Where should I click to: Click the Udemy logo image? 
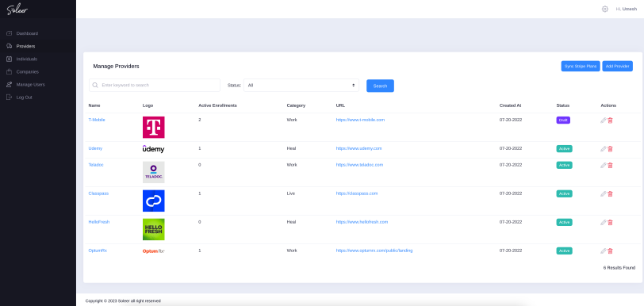pyautogui.click(x=153, y=149)
